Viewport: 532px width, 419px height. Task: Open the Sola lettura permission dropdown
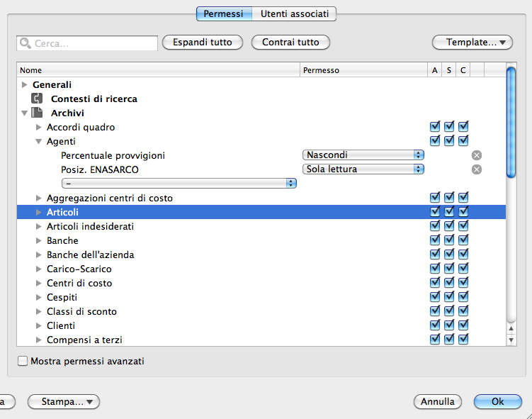[363, 169]
